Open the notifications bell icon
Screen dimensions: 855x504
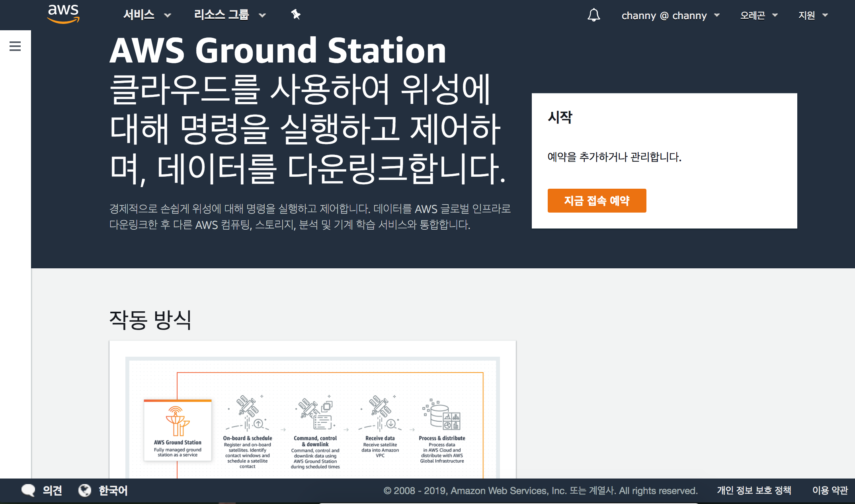coord(593,15)
